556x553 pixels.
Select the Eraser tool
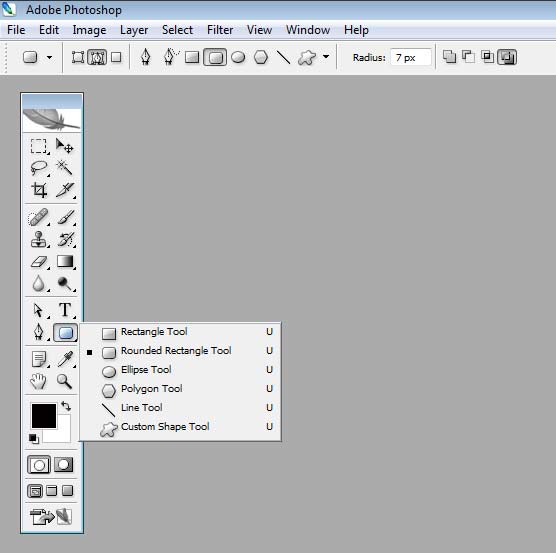click(39, 262)
